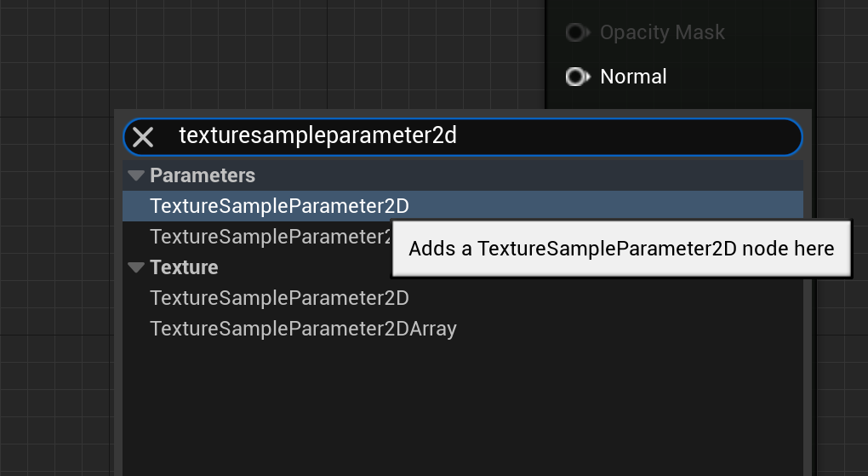Focus the node search text field
This screenshot has width=868, height=476.
(x=477, y=136)
